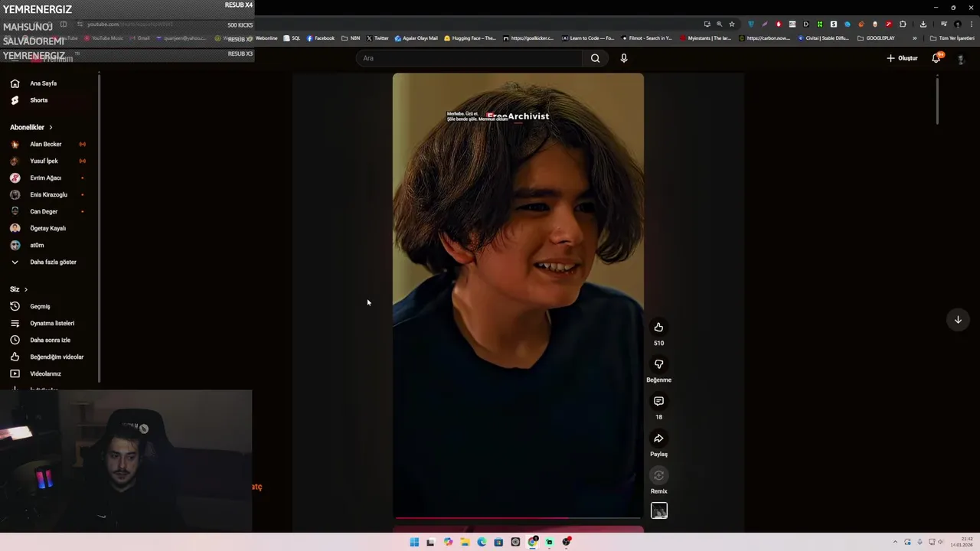Show more bookmarks via chevron

point(914,38)
